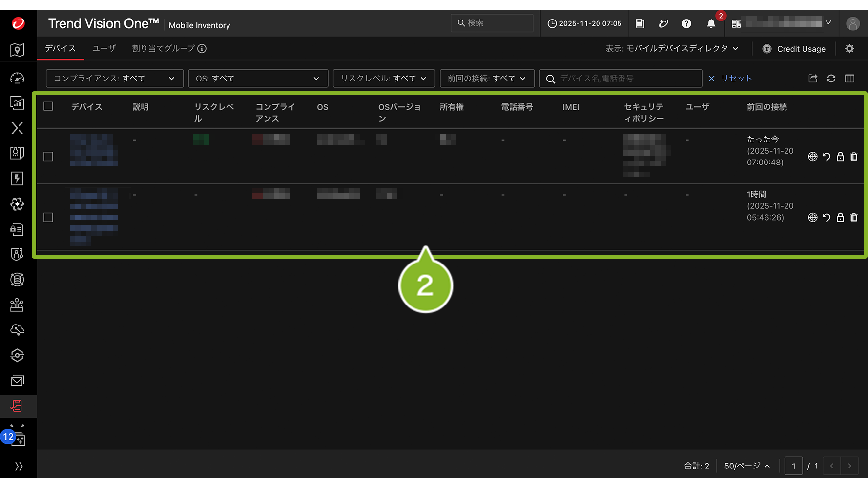The height and width of the screenshot is (488, 868).
Task: Open the help question mark icon
Action: coord(686,23)
